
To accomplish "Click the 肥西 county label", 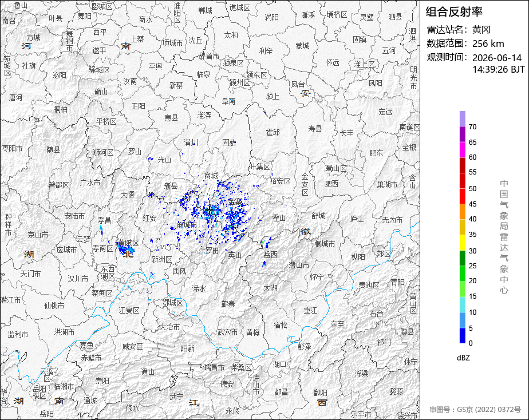I will click(x=331, y=183).
